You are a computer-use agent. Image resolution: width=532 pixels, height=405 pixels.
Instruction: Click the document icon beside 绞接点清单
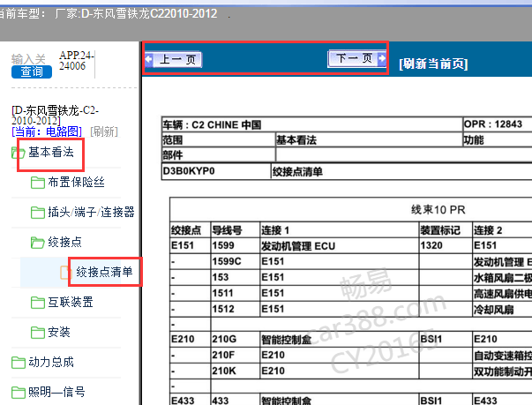pyautogui.click(x=65, y=273)
